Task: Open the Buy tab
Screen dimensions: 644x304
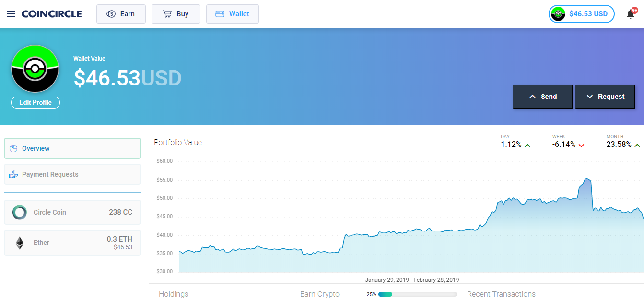Action: 176,14
